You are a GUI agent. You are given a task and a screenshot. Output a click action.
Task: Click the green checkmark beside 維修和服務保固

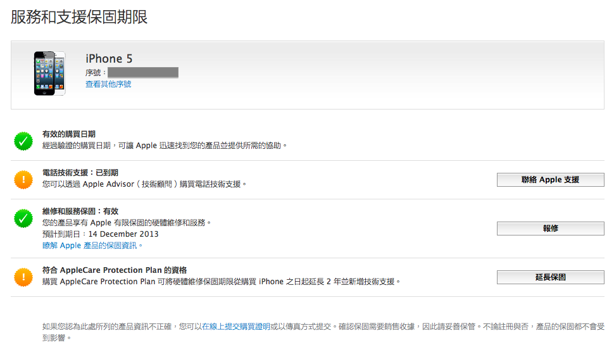click(x=23, y=218)
